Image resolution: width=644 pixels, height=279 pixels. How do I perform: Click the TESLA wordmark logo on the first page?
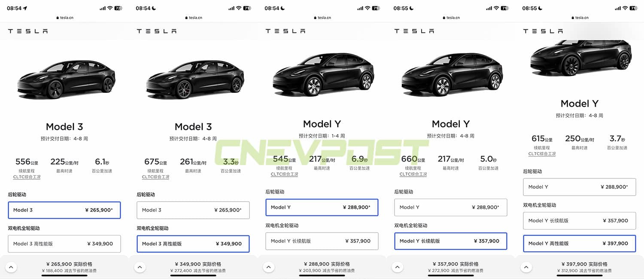(27, 31)
